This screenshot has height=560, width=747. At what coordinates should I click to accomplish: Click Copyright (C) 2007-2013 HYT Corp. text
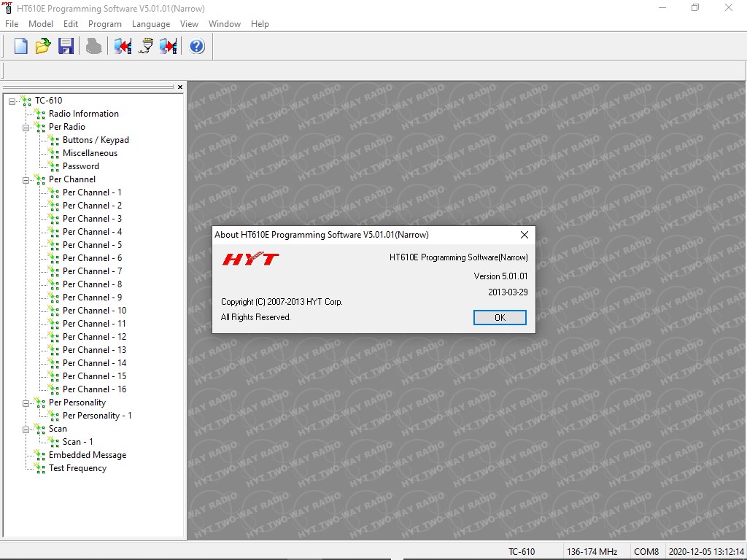pyautogui.click(x=282, y=302)
